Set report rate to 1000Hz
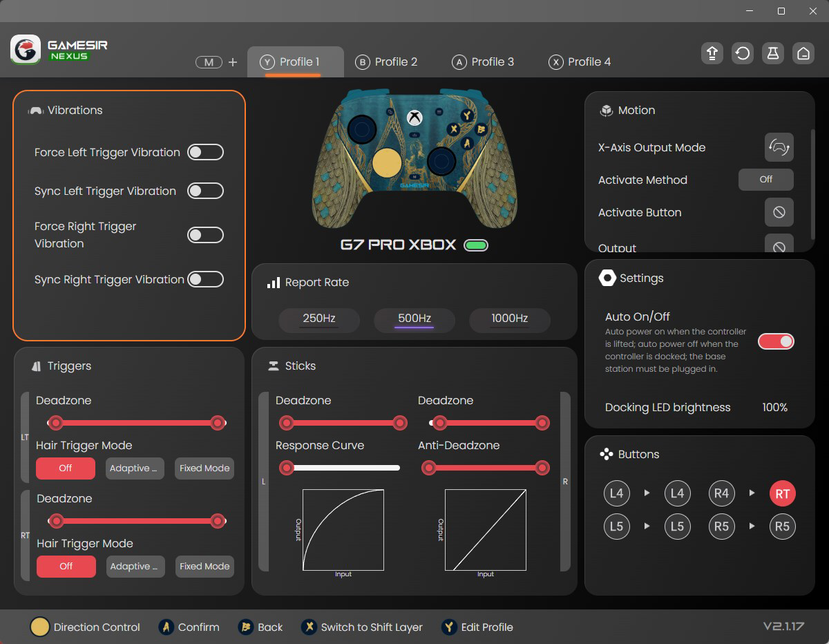The width and height of the screenshot is (829, 644). [x=509, y=320]
